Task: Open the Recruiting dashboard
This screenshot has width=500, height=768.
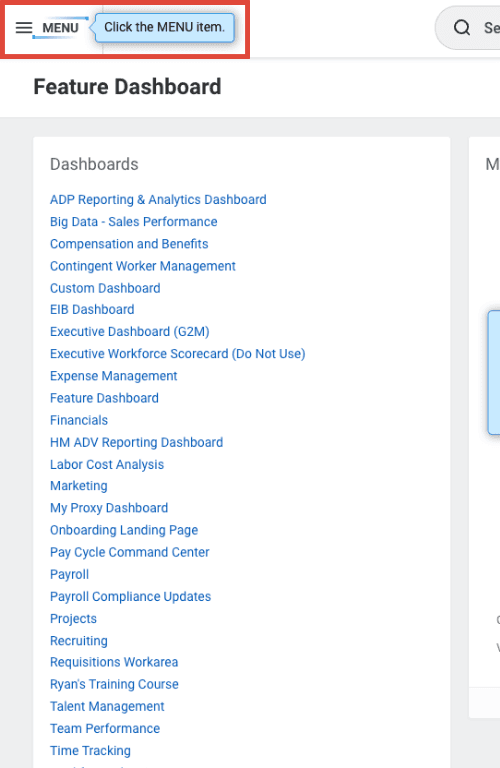Action: (x=79, y=641)
